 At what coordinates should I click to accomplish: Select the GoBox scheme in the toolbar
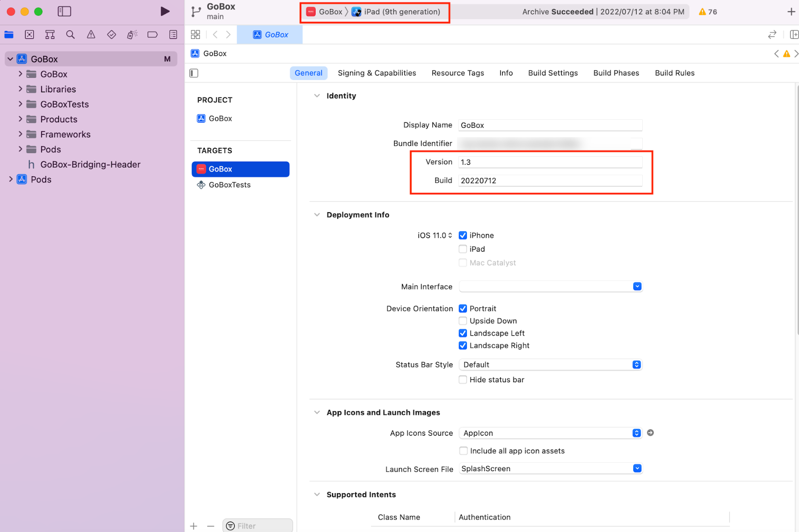pos(325,11)
